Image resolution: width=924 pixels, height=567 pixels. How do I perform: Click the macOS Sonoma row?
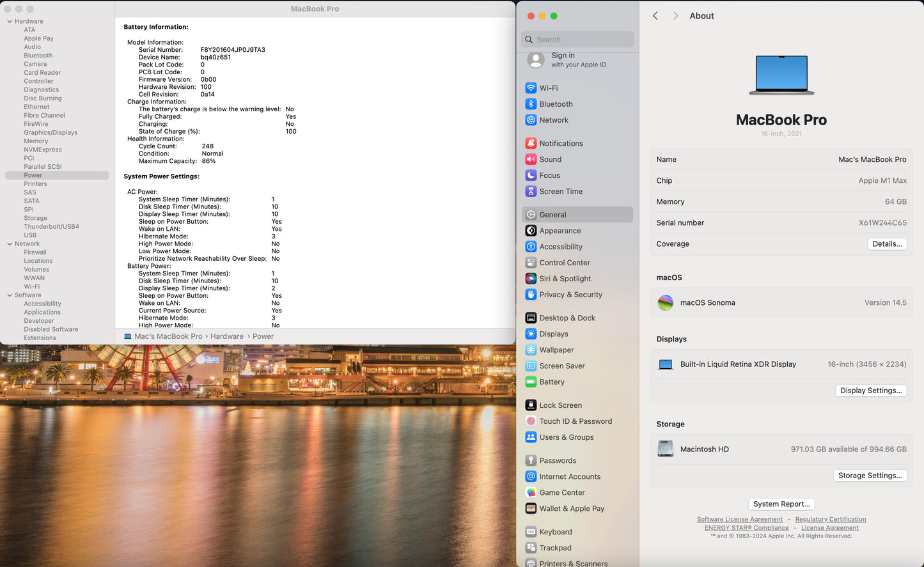click(x=781, y=302)
